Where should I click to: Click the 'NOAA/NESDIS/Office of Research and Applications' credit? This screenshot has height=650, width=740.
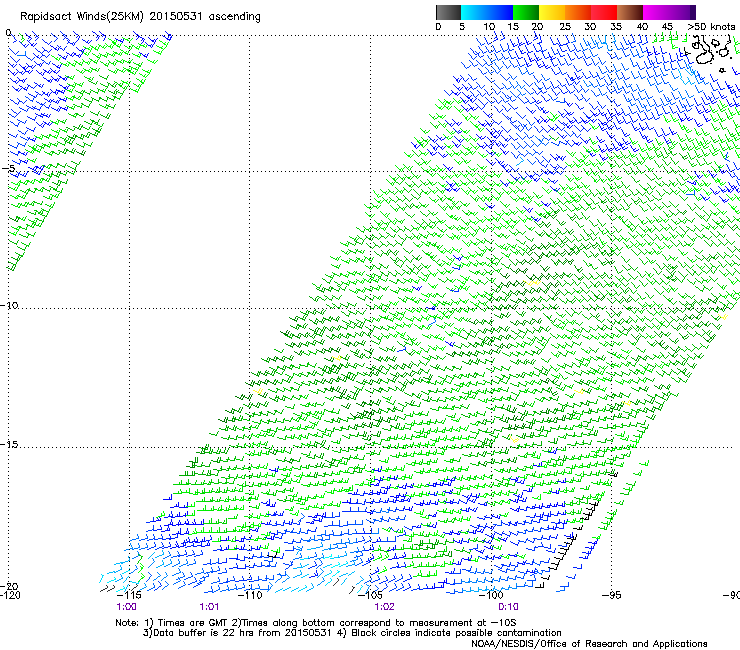point(589,644)
